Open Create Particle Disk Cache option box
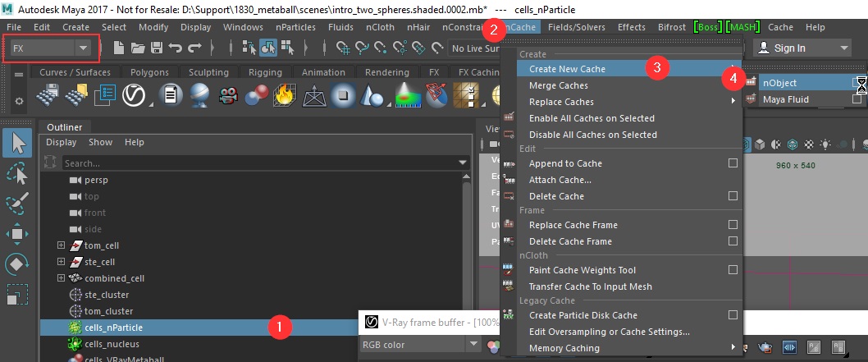Screen dimensions: 868x362 733,315
